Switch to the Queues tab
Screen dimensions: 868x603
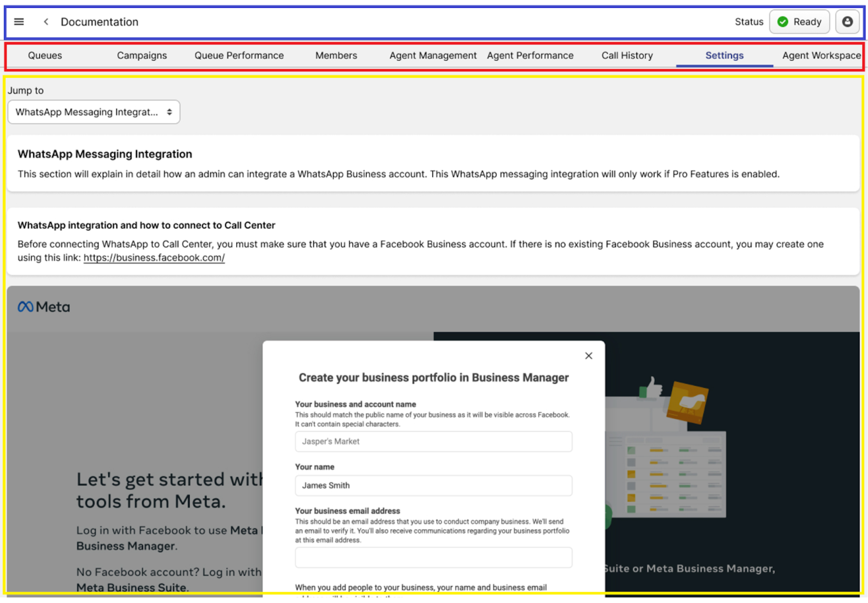pyautogui.click(x=45, y=56)
